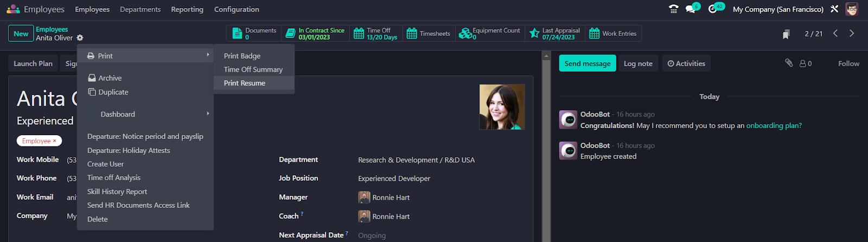The height and width of the screenshot is (242, 868).
Task: Click the Follow button
Action: click(x=848, y=63)
